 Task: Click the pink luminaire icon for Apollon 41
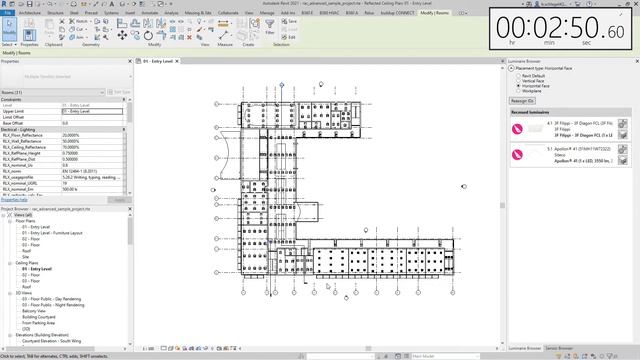[517, 155]
